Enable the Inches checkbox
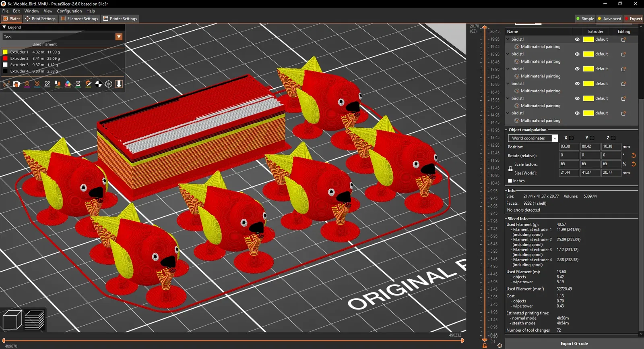This screenshot has height=349, width=644. pos(510,181)
